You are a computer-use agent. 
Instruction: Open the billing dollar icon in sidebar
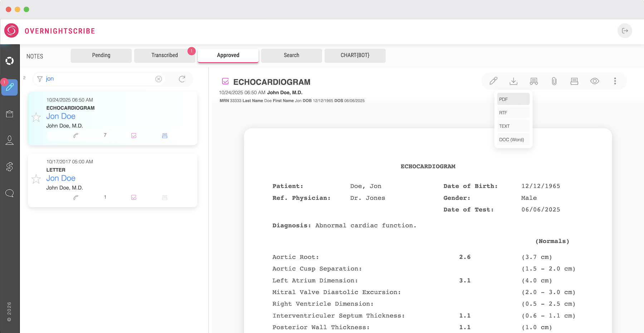[10, 166]
